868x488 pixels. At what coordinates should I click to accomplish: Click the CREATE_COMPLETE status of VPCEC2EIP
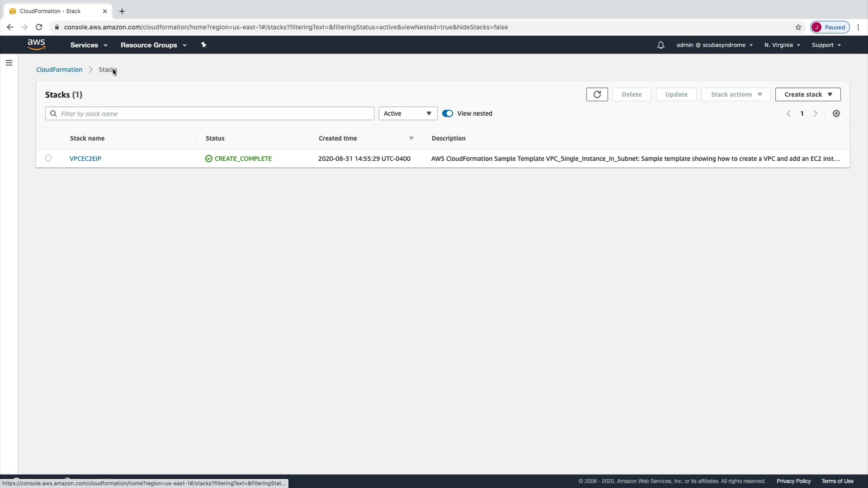click(238, 158)
